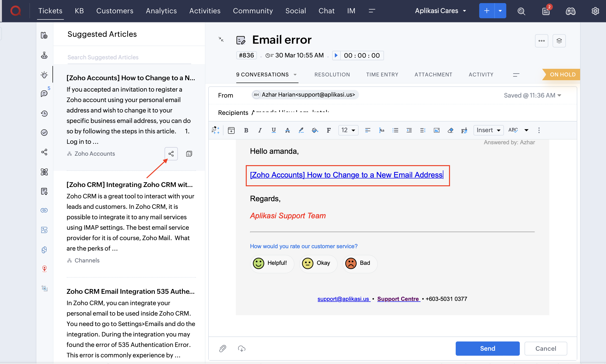This screenshot has height=364, width=606.
Task: Open the Customers module
Action: click(x=115, y=11)
